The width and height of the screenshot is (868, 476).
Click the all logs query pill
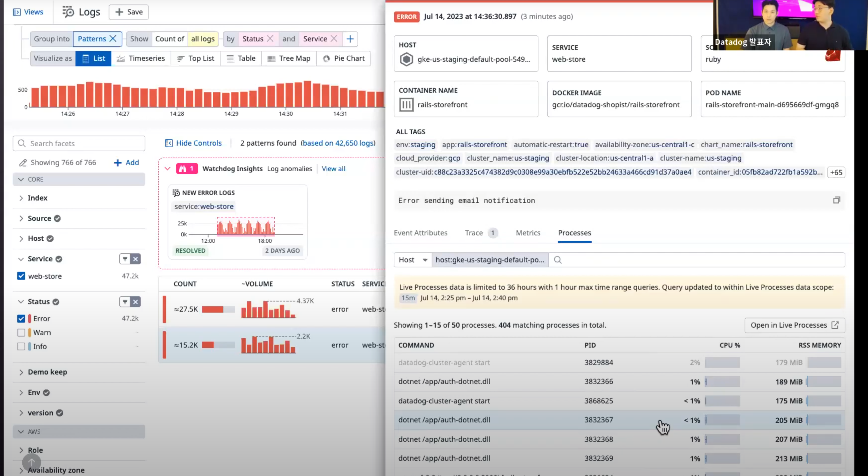pos(203,39)
